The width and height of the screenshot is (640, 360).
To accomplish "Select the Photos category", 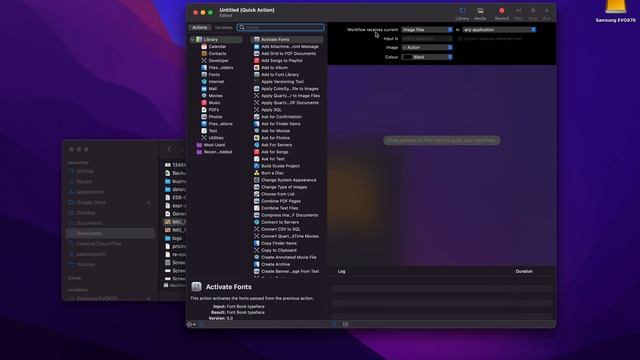I will pyautogui.click(x=211, y=117).
